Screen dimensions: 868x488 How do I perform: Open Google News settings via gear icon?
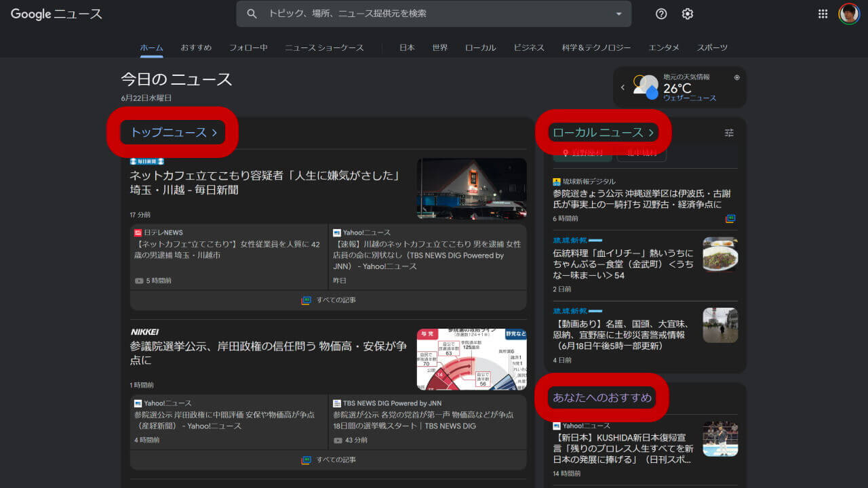pyautogui.click(x=687, y=14)
